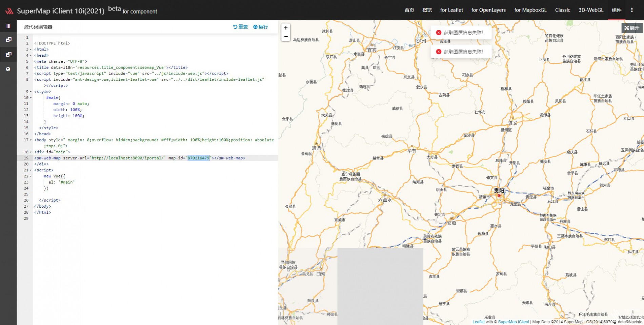Image resolution: width=644 pixels, height=325 pixels.
Task: Click the server-url http://localhost:8090/iportal/ string
Action: tap(128, 158)
